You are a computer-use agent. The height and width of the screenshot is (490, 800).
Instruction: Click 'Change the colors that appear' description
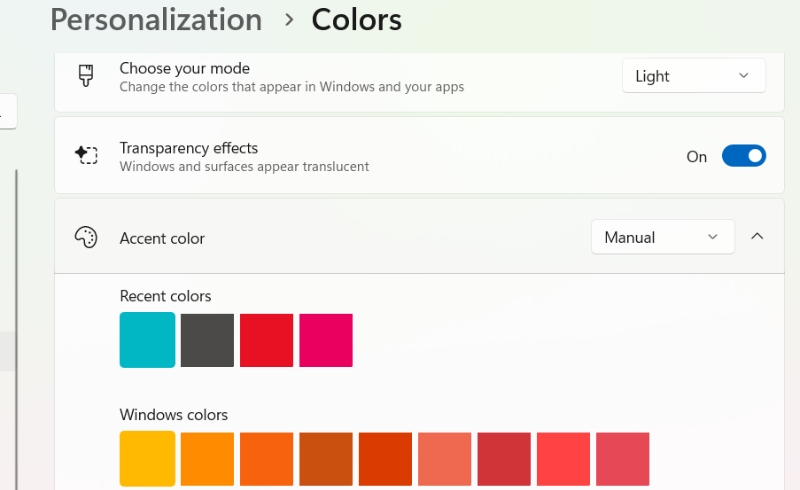(x=292, y=87)
